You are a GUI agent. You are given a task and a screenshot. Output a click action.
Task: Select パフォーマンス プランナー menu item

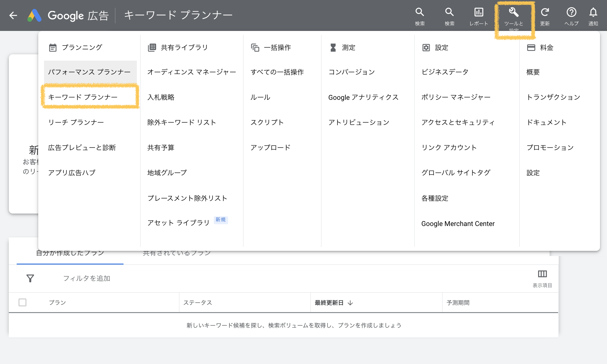(90, 72)
